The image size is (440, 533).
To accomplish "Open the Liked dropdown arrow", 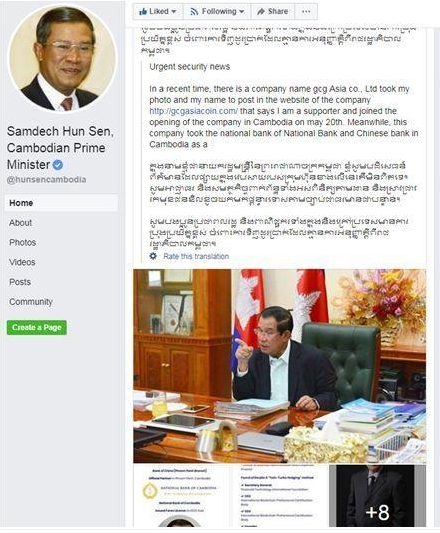I will click(174, 12).
